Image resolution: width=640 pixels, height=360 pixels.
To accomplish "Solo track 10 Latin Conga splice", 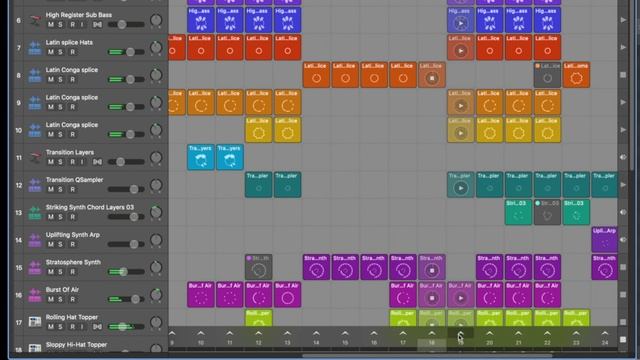I will point(60,135).
